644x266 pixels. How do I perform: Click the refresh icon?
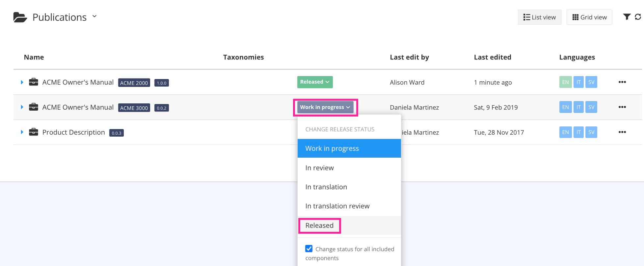(x=638, y=17)
